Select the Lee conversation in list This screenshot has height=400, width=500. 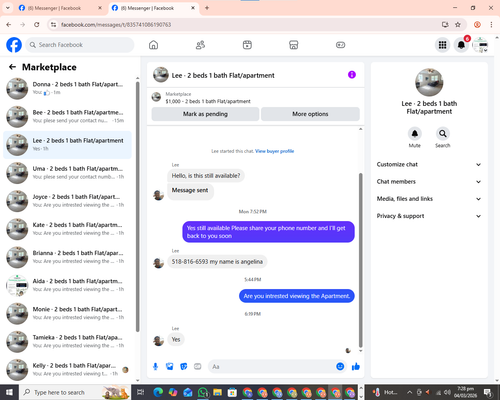tap(67, 145)
